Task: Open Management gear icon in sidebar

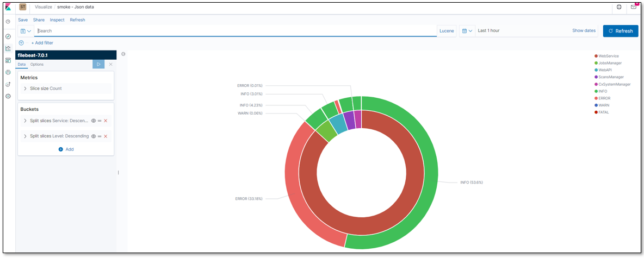Action: click(8, 96)
